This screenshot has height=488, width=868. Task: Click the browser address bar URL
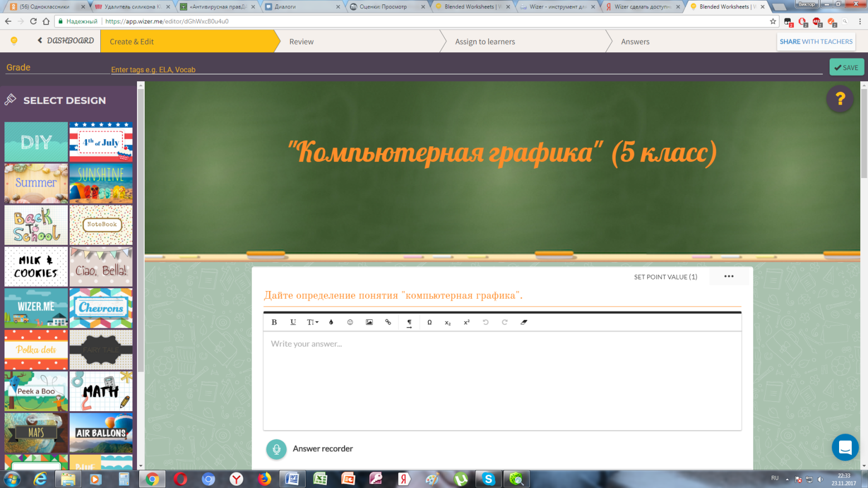(166, 21)
